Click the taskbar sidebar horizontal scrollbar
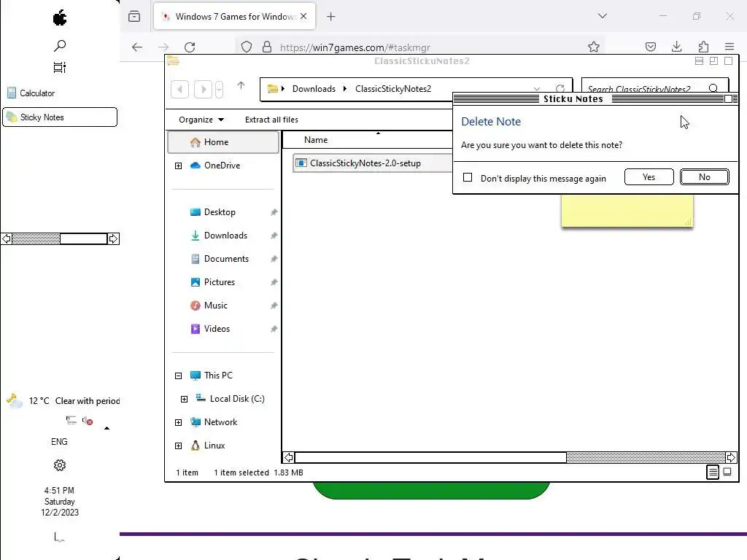Viewport: 747px width, 560px height. pos(60,238)
